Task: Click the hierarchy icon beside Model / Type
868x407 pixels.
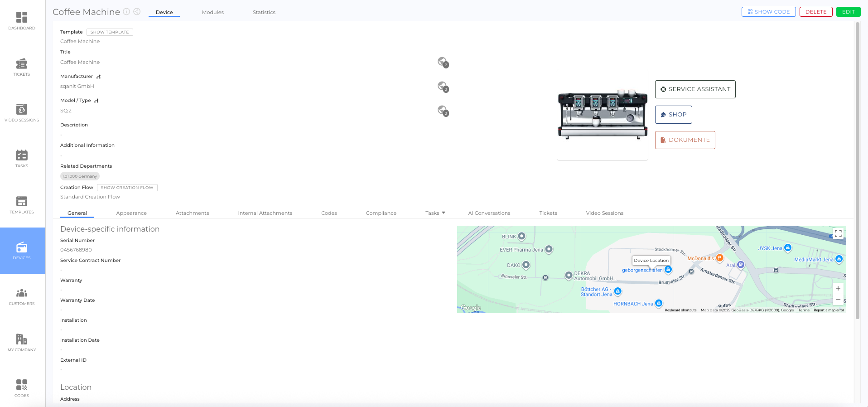Action: (x=96, y=101)
